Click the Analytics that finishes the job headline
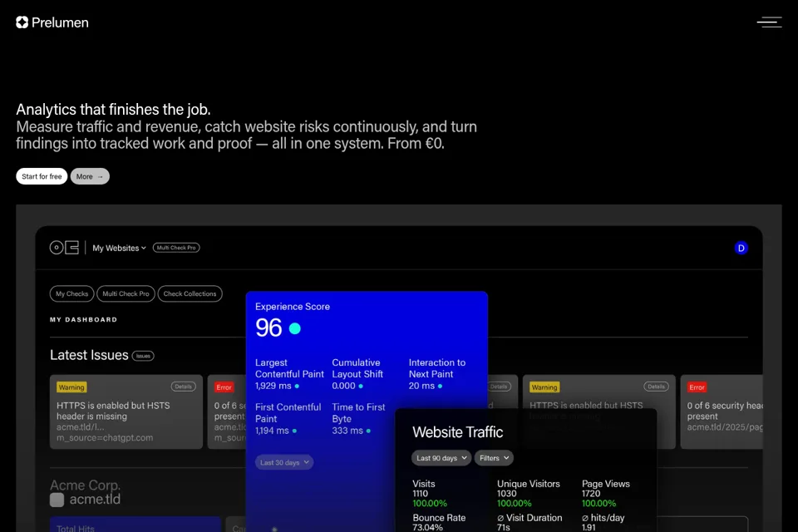798x532 pixels. 113,110
